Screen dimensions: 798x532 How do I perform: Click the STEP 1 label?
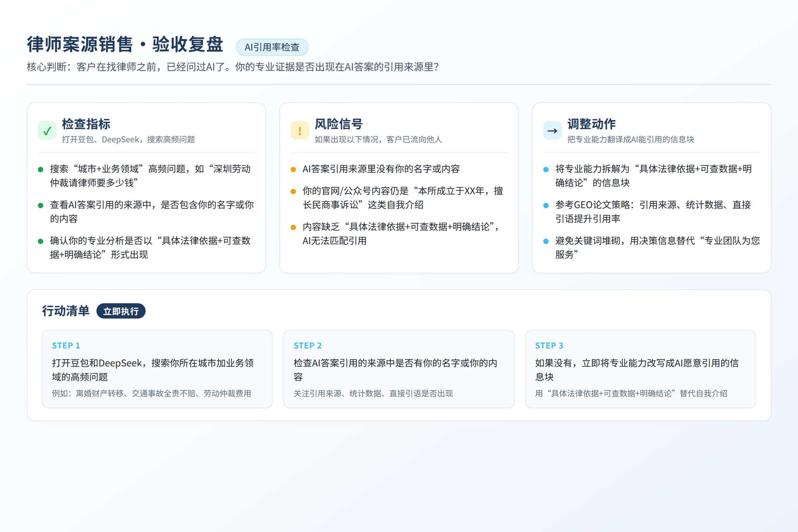click(x=66, y=346)
